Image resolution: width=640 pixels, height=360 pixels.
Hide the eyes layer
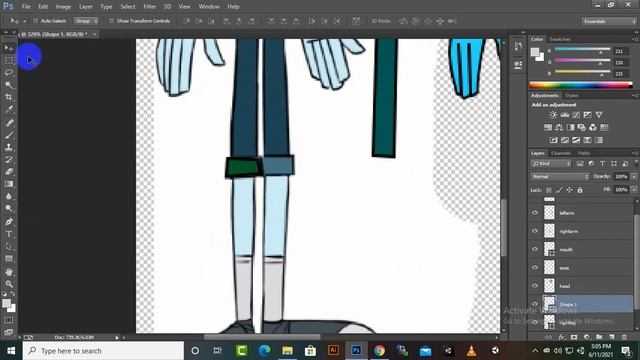point(535,268)
